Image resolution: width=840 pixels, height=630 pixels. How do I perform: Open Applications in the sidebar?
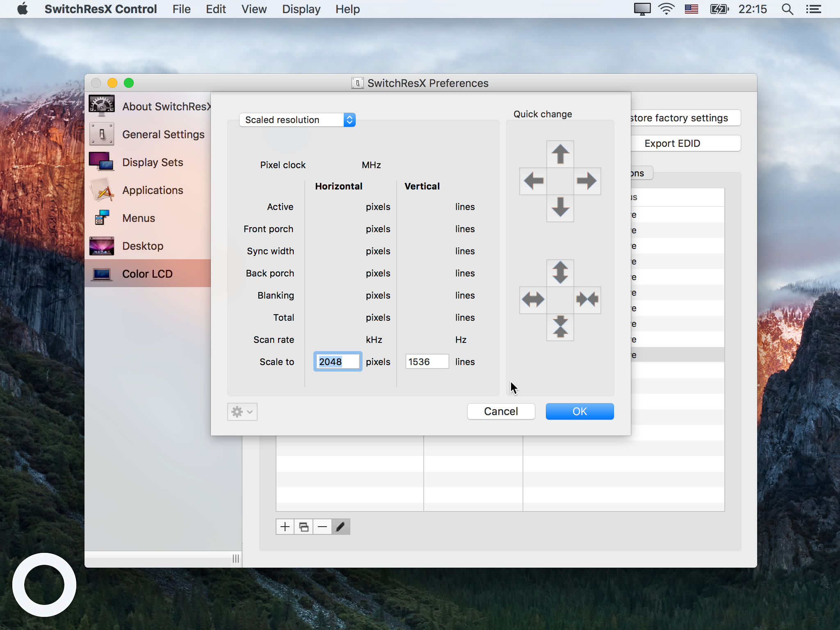click(148, 190)
